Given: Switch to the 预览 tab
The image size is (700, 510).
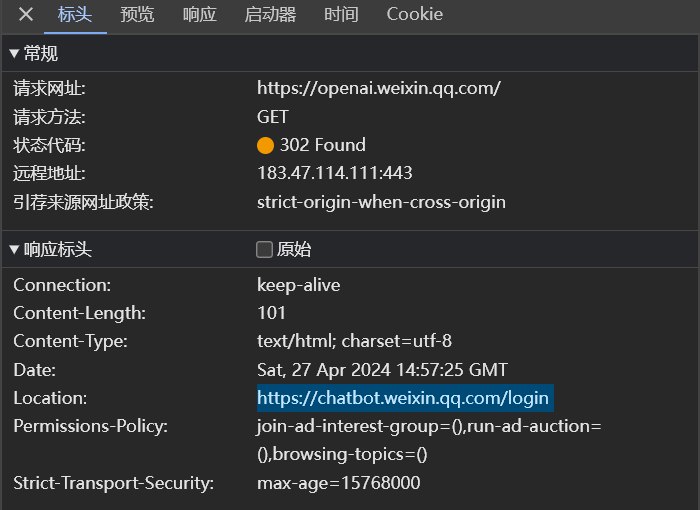Looking at the screenshot, I should tap(137, 15).
